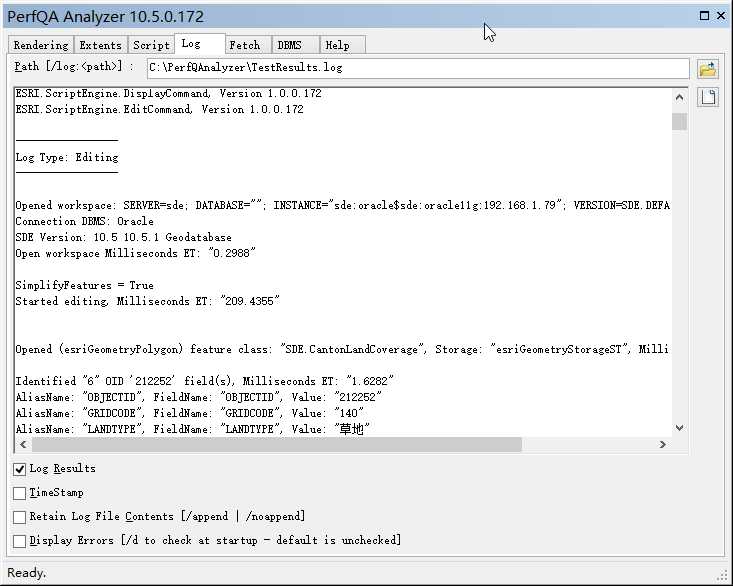This screenshot has height=586, width=733.
Task: Click the 'Ready.' status bar text
Action: tap(27, 573)
